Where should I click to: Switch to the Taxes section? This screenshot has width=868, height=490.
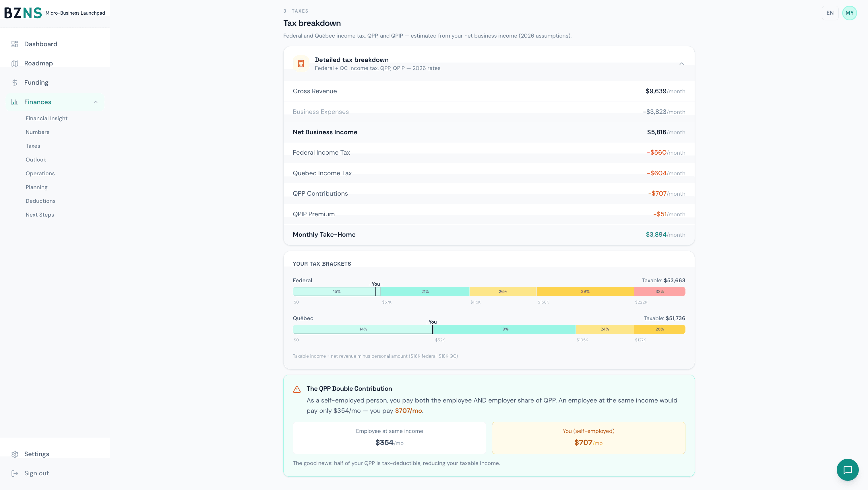[x=33, y=145]
